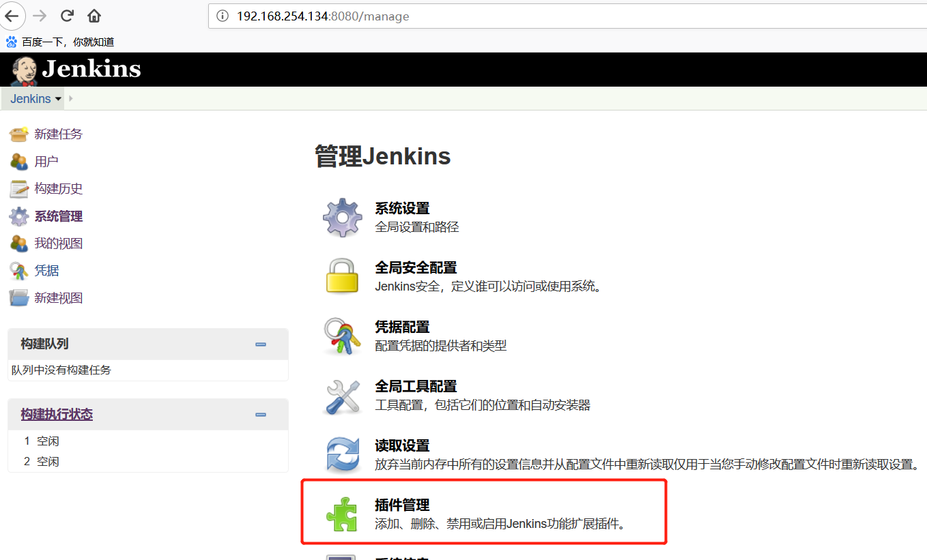Open the 读取设置 link
Viewport: 927px width, 560px height.
point(402,446)
